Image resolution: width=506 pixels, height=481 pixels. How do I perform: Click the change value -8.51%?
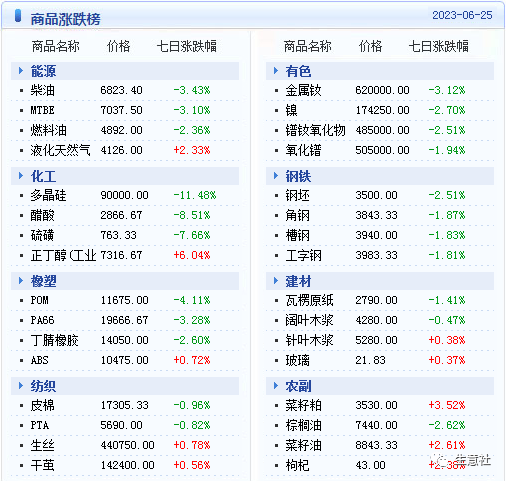(192, 215)
